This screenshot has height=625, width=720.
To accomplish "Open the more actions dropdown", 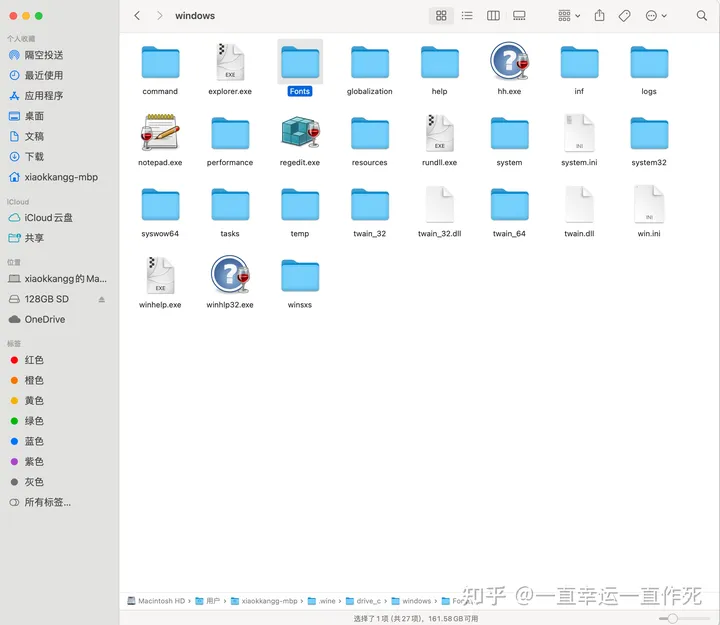I will [x=656, y=16].
